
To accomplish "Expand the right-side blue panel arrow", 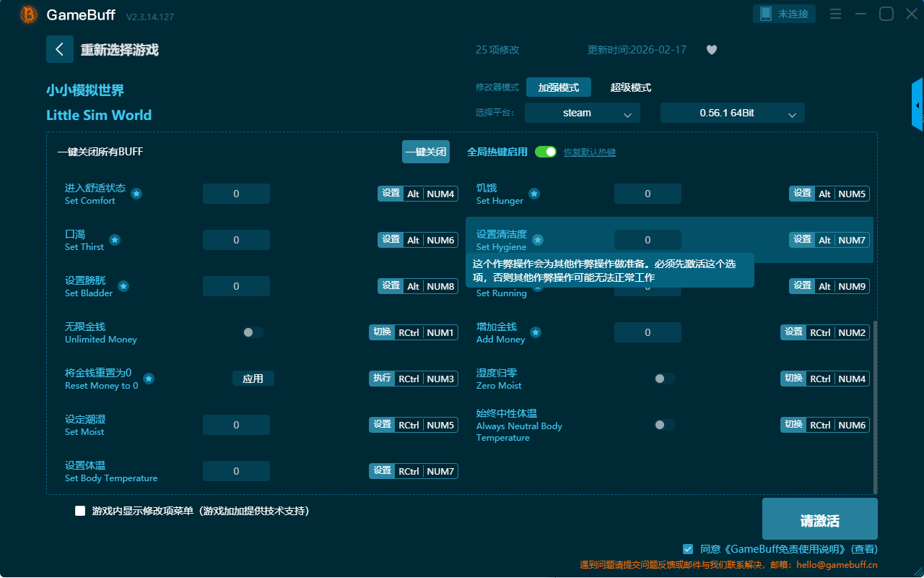I will pyautogui.click(x=918, y=105).
